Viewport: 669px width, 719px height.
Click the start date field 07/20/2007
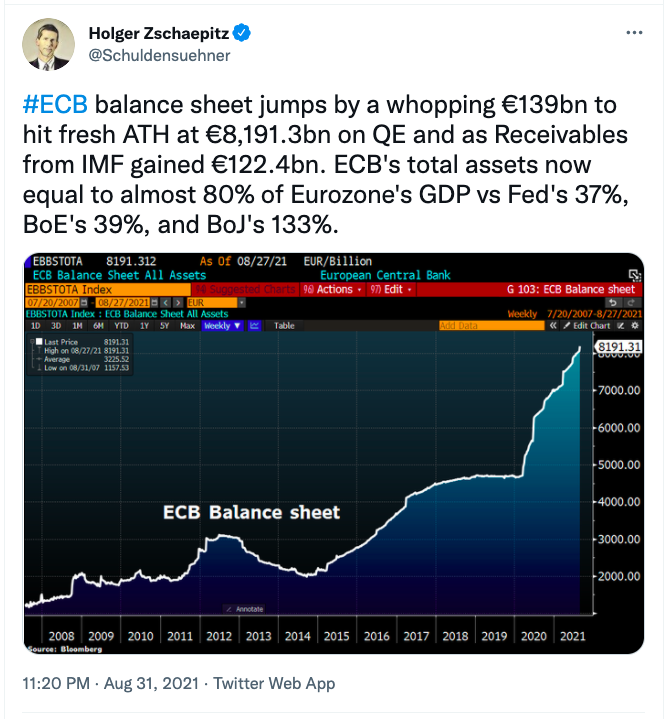pos(52,301)
